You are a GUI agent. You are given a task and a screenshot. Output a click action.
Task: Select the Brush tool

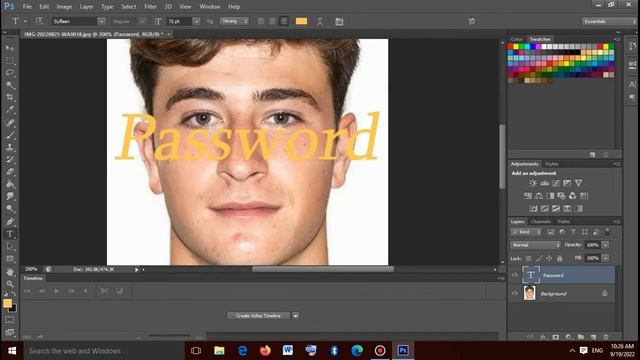pyautogui.click(x=10, y=135)
